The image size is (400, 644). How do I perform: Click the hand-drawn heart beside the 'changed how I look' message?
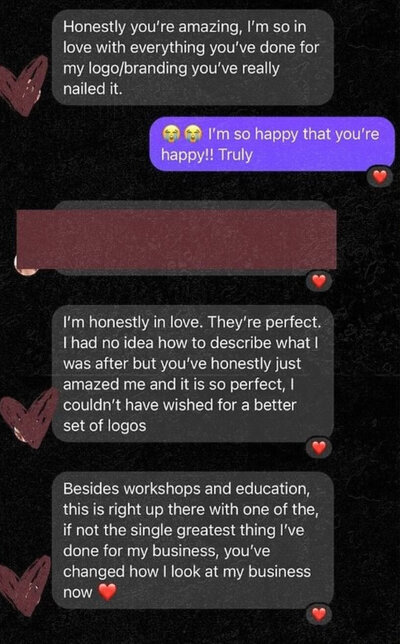click(25, 586)
